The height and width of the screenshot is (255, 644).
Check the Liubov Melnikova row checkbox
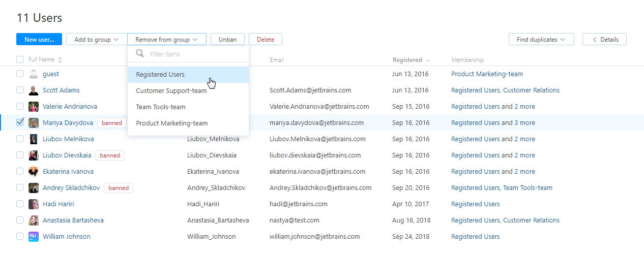20,139
